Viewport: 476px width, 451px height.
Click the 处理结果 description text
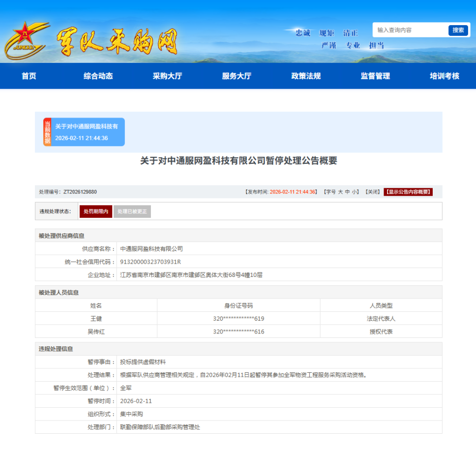244,375
